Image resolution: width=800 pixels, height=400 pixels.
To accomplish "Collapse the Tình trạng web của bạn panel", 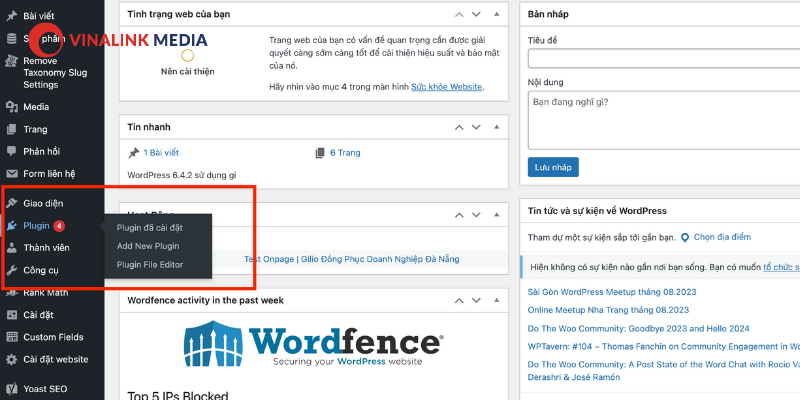I will (496, 14).
